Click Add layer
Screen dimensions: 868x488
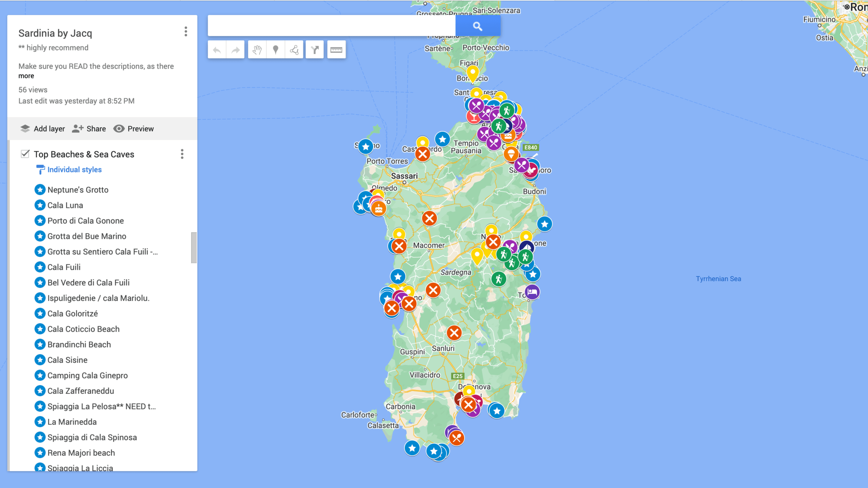tap(42, 129)
